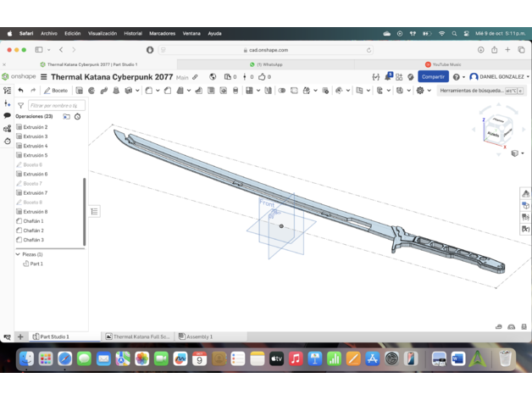The image size is (532, 400).
Task: Click the Boceto sketch tool
Action: click(56, 91)
